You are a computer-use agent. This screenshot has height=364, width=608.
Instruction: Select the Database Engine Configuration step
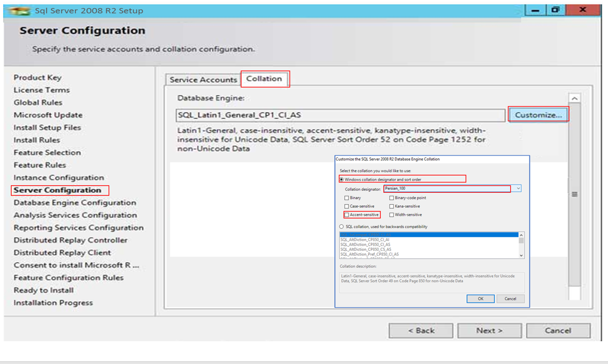75,203
